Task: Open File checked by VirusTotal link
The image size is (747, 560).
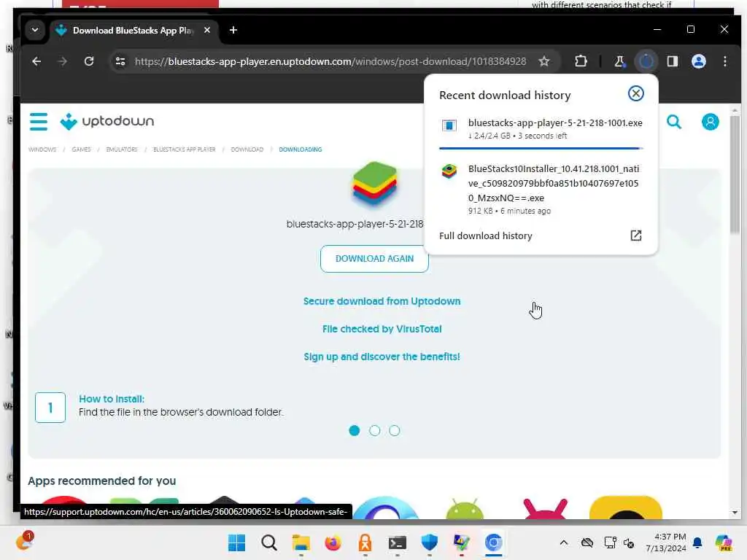Action: coord(382,329)
